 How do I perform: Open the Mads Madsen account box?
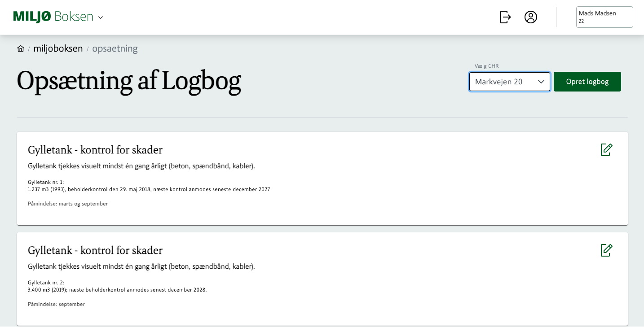604,17
